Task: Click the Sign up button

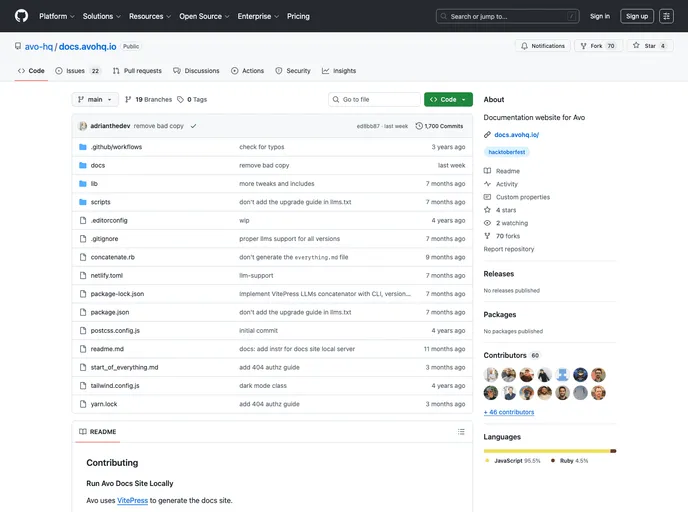Action: coord(636,16)
